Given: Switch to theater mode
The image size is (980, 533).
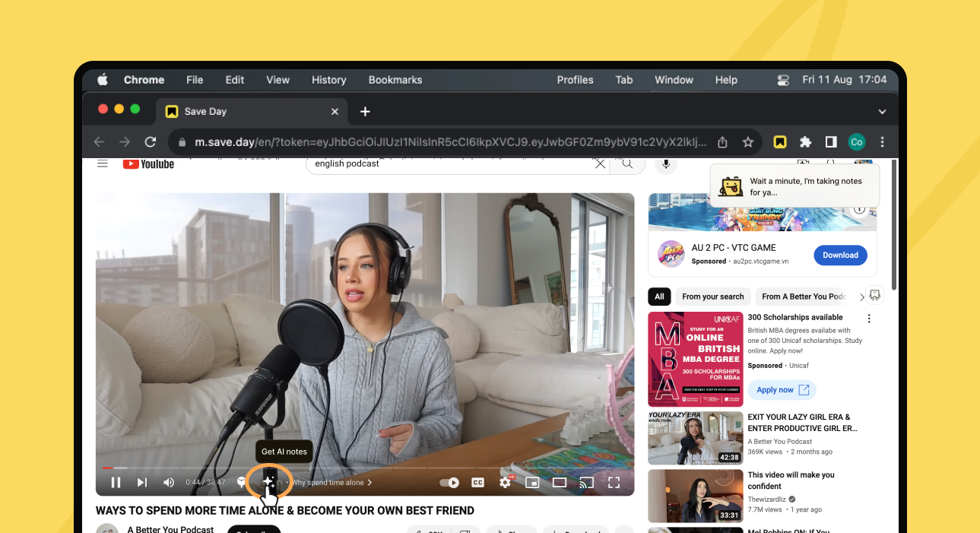Looking at the screenshot, I should pos(560,482).
